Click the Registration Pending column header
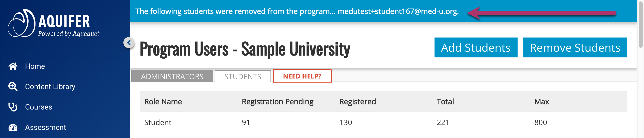This screenshot has height=138, width=644. (277, 102)
